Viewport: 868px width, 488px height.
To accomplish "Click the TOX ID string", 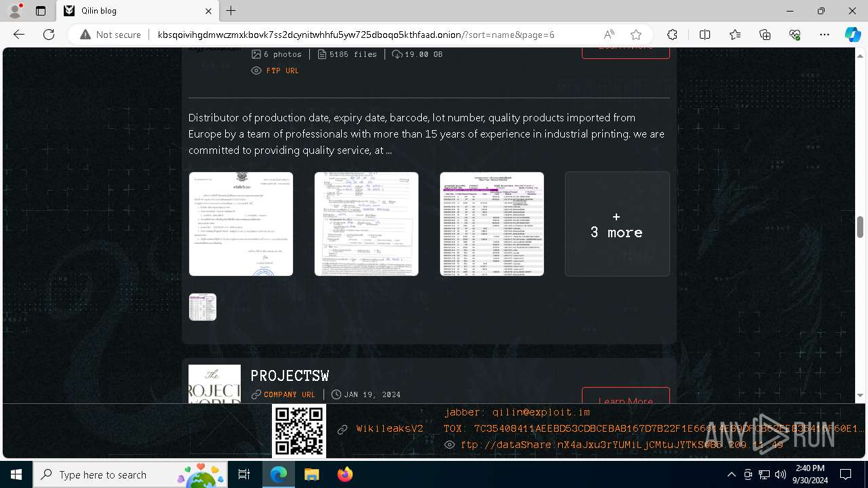I will 654,429.
